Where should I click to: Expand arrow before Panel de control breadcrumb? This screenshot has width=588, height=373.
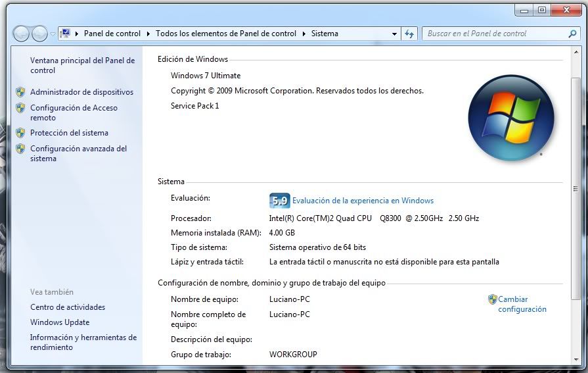[76, 34]
